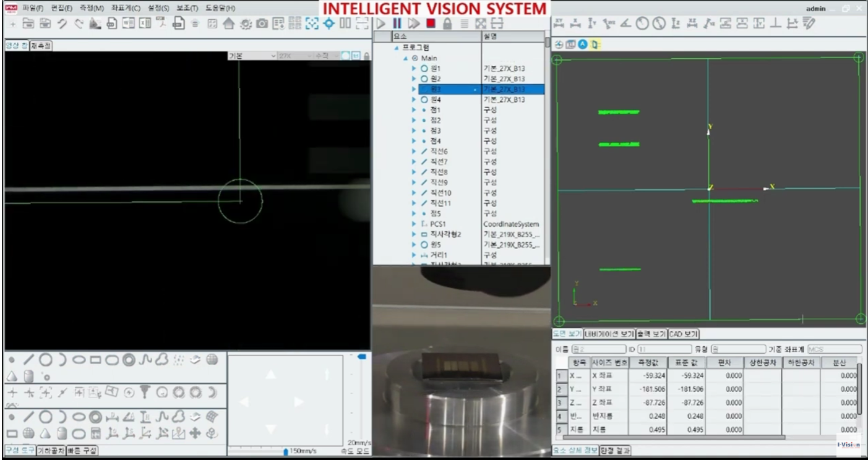Switch to the CAD 보기 tab
The width and height of the screenshot is (868, 460).
click(683, 334)
